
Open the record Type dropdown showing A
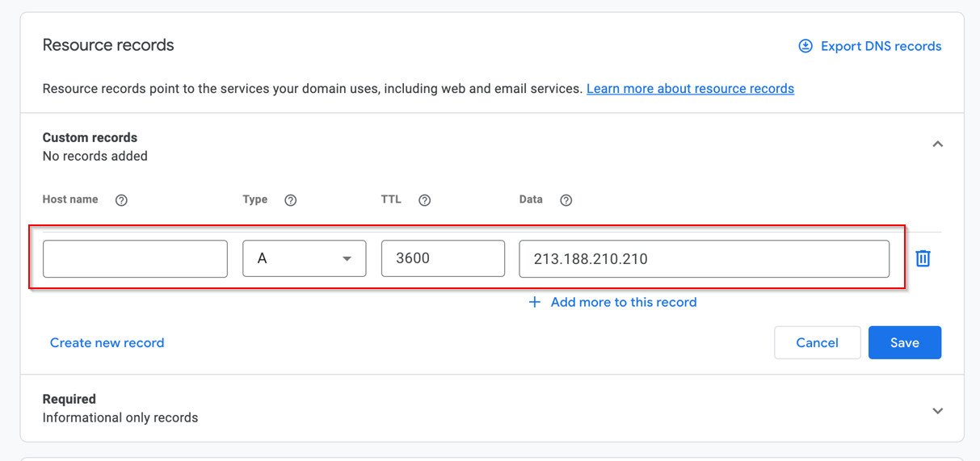pos(305,258)
